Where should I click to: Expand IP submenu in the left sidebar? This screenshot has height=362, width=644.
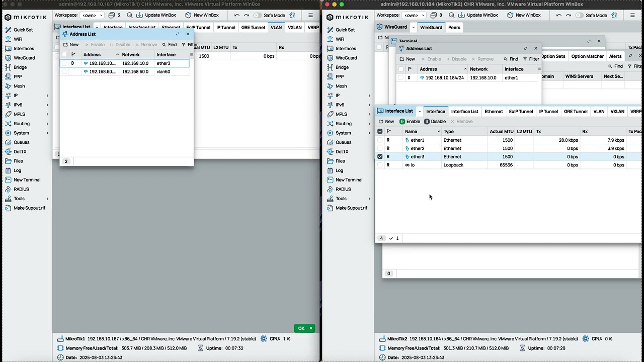48,96
